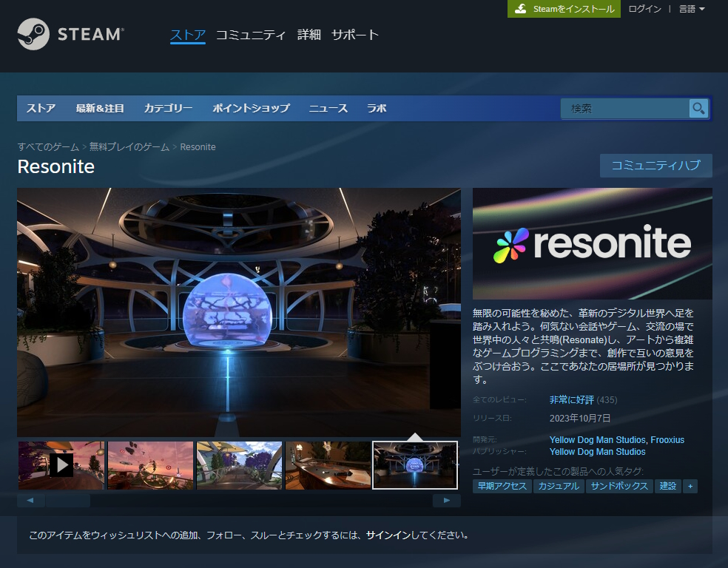Screen dimensions: 728x568
Task: Open the コミュニティハブ page
Action: click(x=655, y=165)
